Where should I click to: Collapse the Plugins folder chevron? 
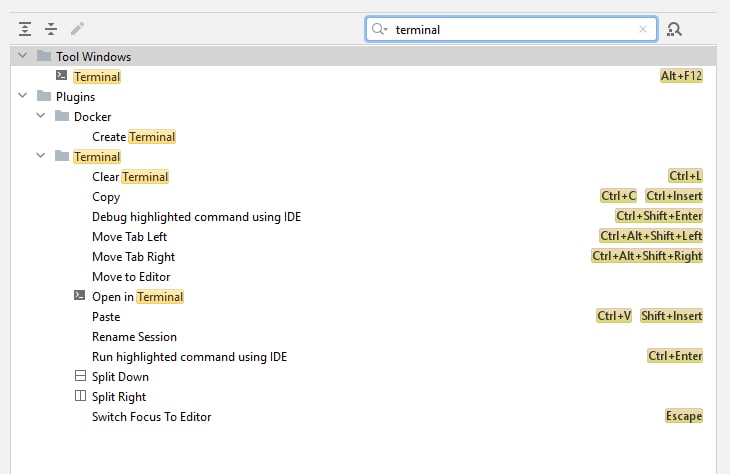pos(22,96)
